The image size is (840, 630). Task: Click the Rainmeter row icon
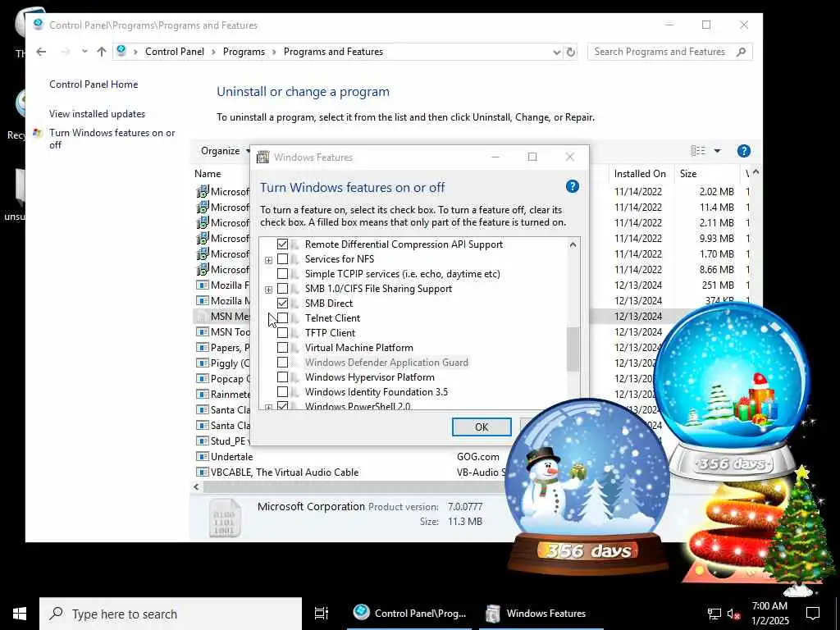(x=202, y=395)
